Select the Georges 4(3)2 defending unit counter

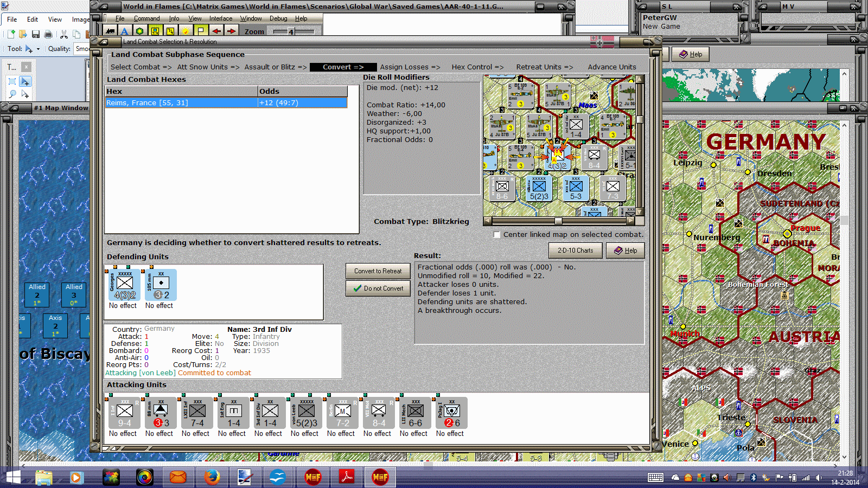125,285
